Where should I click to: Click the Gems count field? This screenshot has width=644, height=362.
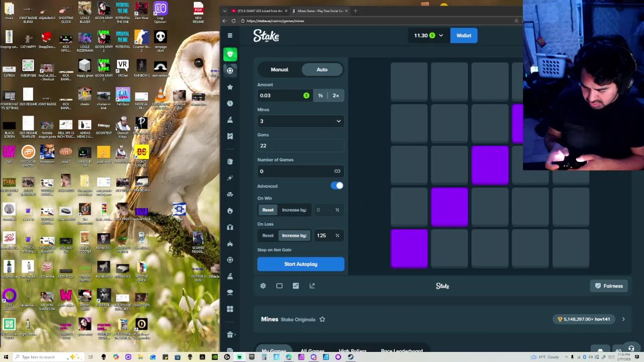coord(300,146)
